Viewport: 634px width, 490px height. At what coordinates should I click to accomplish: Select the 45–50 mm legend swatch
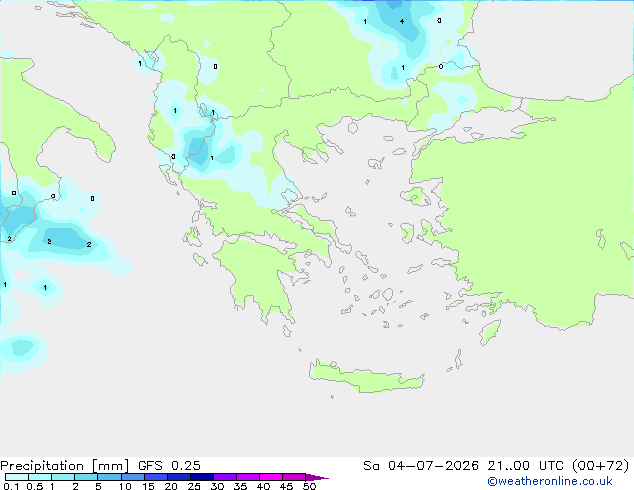pyautogui.click(x=294, y=477)
